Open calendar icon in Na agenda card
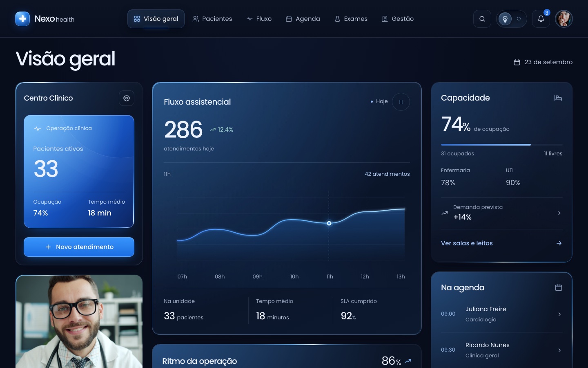This screenshot has width=588, height=368. click(x=559, y=287)
